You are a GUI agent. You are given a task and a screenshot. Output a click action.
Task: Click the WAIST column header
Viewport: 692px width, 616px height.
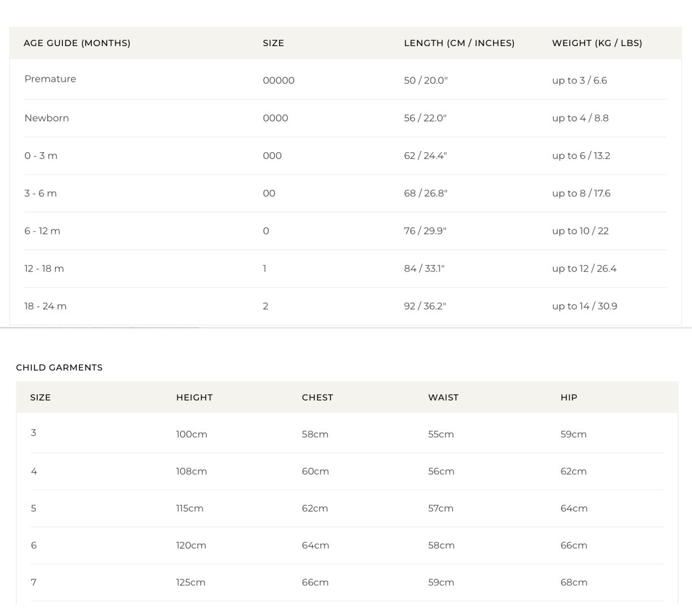[x=443, y=398]
